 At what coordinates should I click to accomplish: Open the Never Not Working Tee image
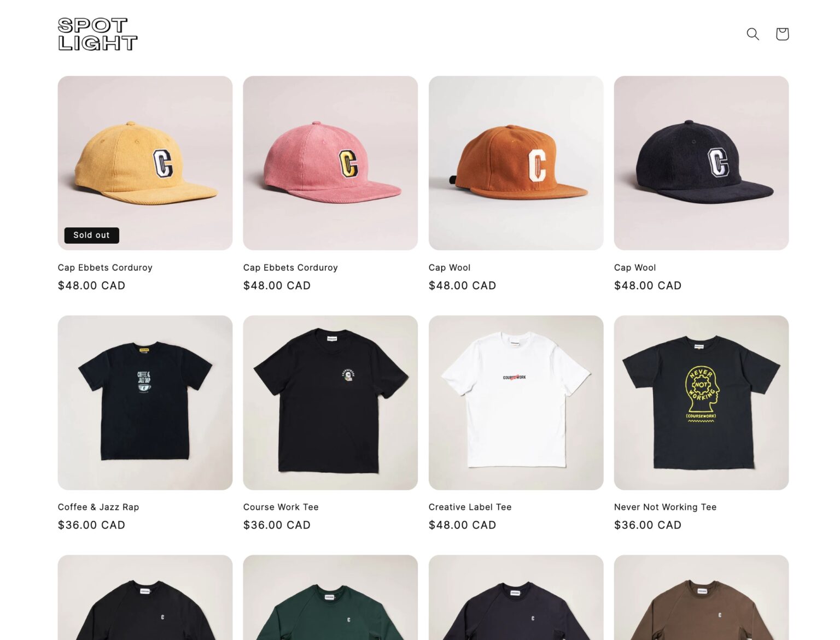(x=701, y=402)
